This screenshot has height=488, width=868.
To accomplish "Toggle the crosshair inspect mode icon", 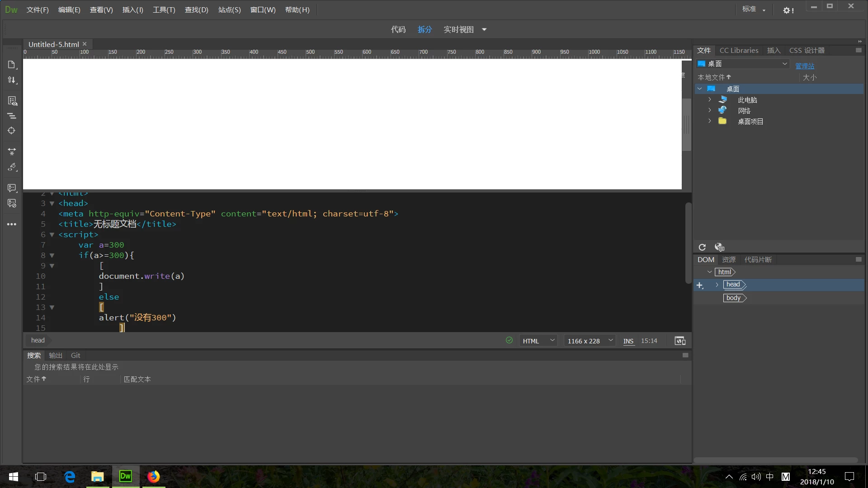I will tap(12, 131).
